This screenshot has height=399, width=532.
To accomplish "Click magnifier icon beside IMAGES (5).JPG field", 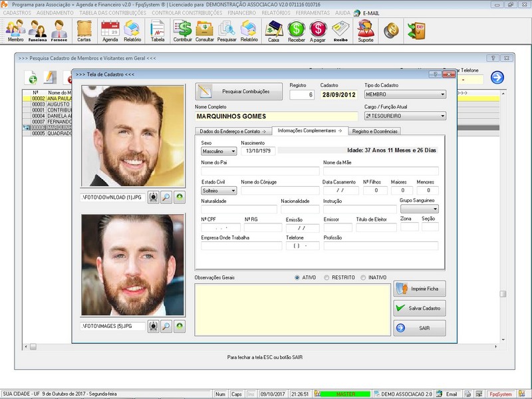I will pyautogui.click(x=166, y=327).
